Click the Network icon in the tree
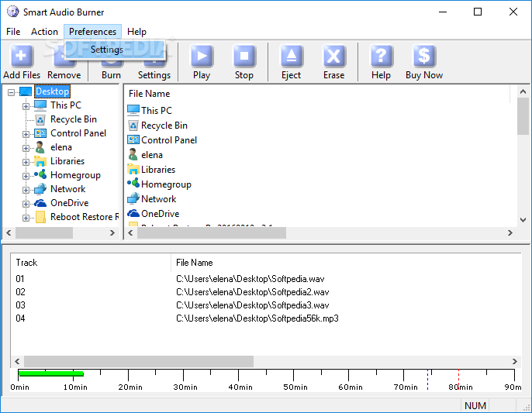The width and height of the screenshot is (532, 413). (40, 189)
